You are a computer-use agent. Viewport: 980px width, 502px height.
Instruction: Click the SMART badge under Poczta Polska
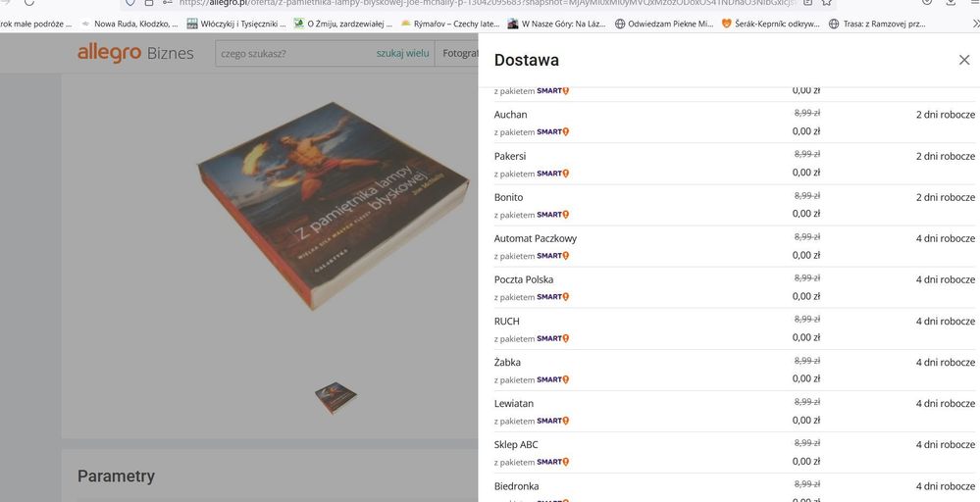click(x=553, y=296)
